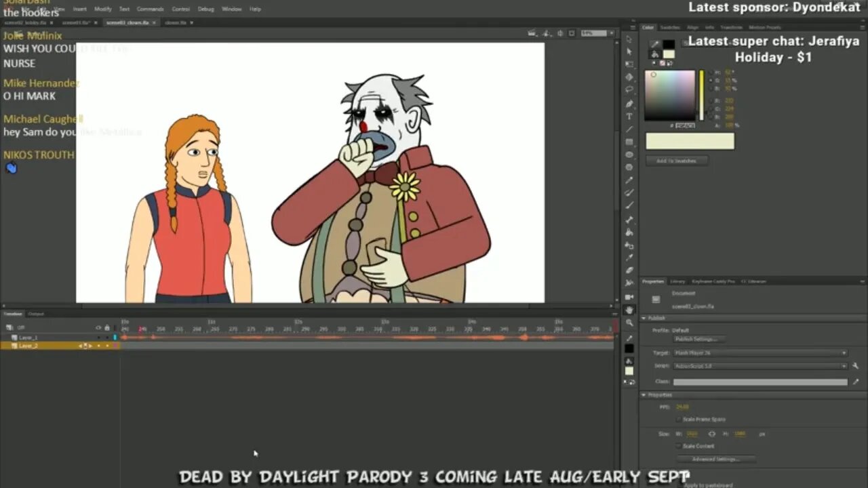The image size is (868, 488).
Task: Select the Eraser tool
Action: [x=629, y=271]
